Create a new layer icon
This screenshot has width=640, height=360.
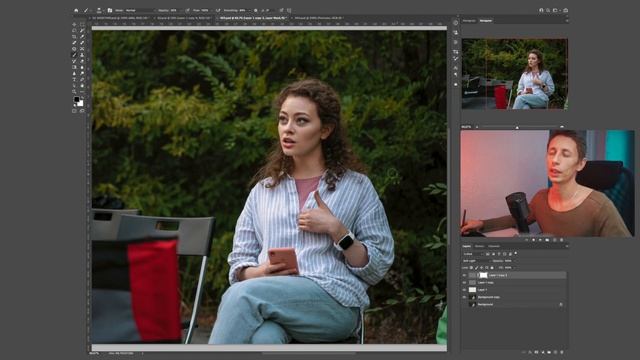pos(555,352)
